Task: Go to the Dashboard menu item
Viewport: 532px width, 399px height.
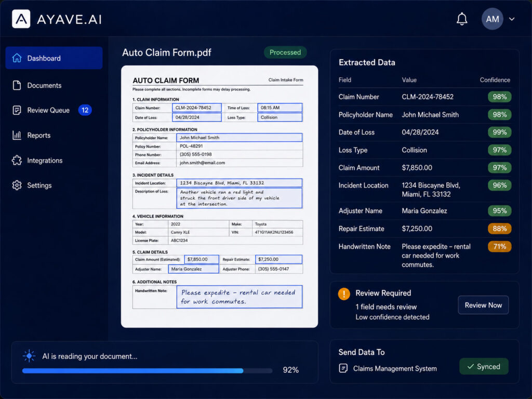Action: 54,58
